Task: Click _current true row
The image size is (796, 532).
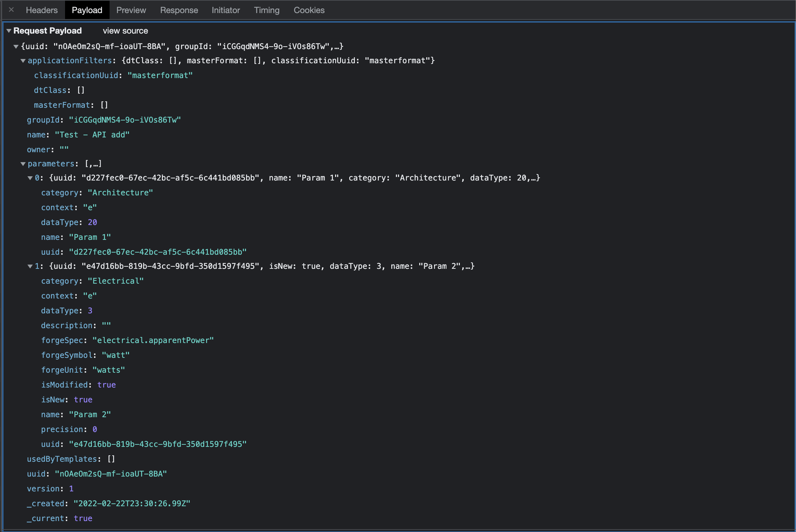Action: click(60, 519)
